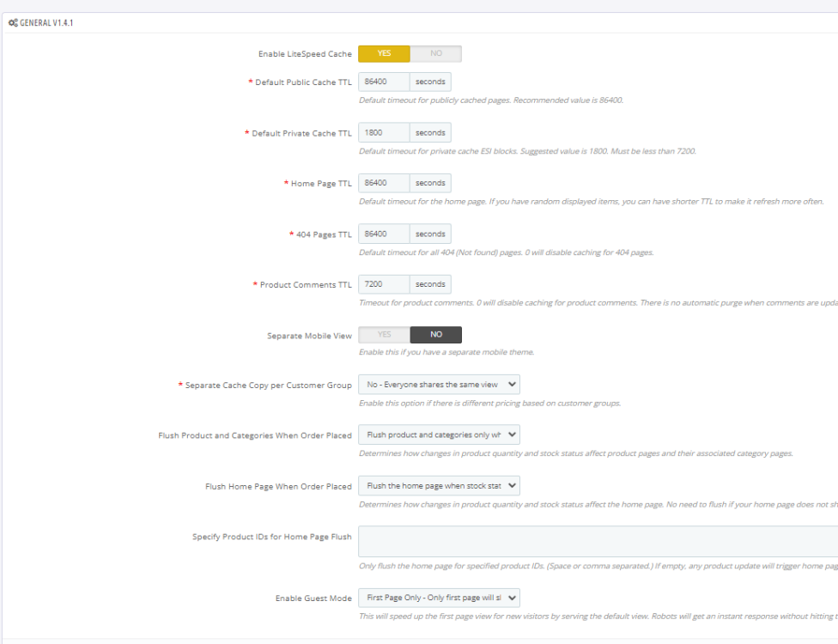Disable LiteSpeed Cache by clicking NO

click(x=435, y=53)
